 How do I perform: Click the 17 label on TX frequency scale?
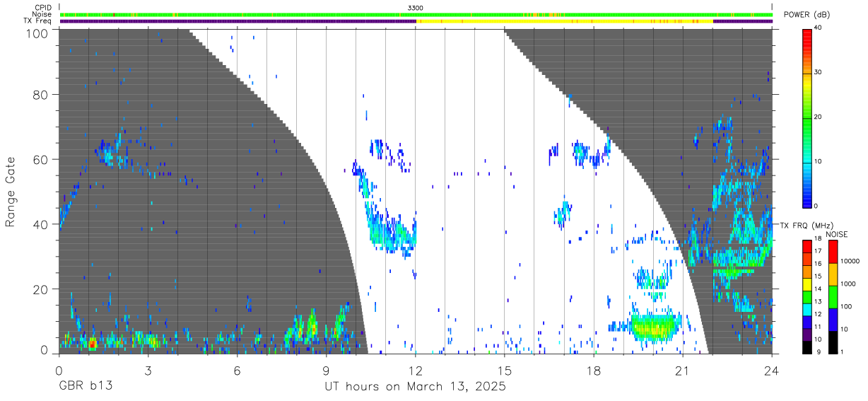tap(817, 251)
